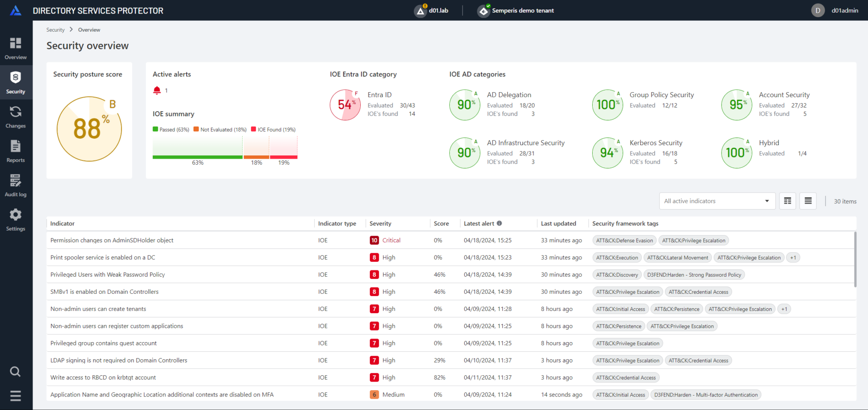The width and height of the screenshot is (868, 410).
Task: Click the active alerts bell icon
Action: [x=156, y=90]
